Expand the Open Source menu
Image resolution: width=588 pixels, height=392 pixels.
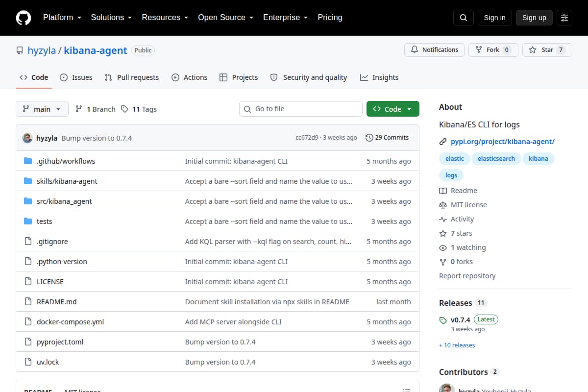click(x=225, y=18)
